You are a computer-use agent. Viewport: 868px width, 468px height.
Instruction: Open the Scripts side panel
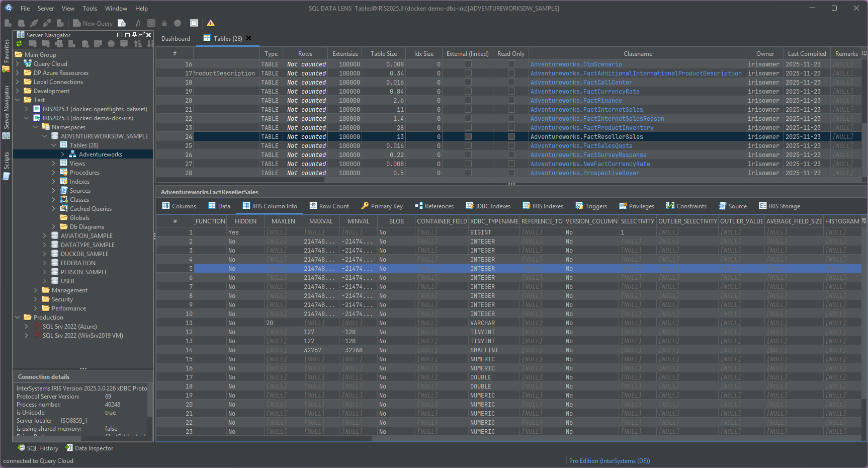(7, 166)
